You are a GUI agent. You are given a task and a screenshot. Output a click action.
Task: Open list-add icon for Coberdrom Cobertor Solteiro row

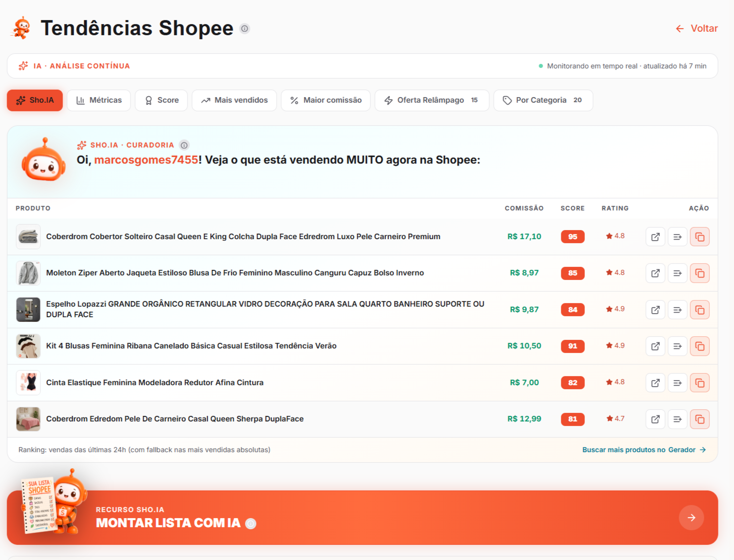(x=678, y=237)
